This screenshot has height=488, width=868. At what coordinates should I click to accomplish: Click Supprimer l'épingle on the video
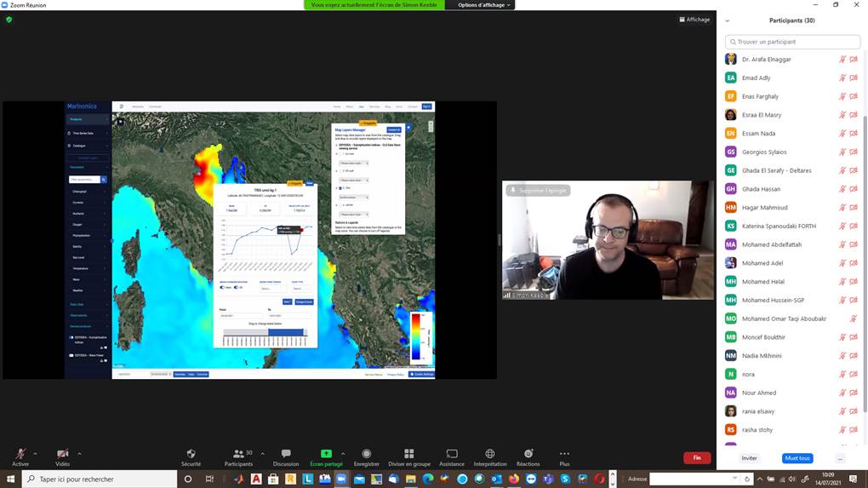(x=539, y=191)
